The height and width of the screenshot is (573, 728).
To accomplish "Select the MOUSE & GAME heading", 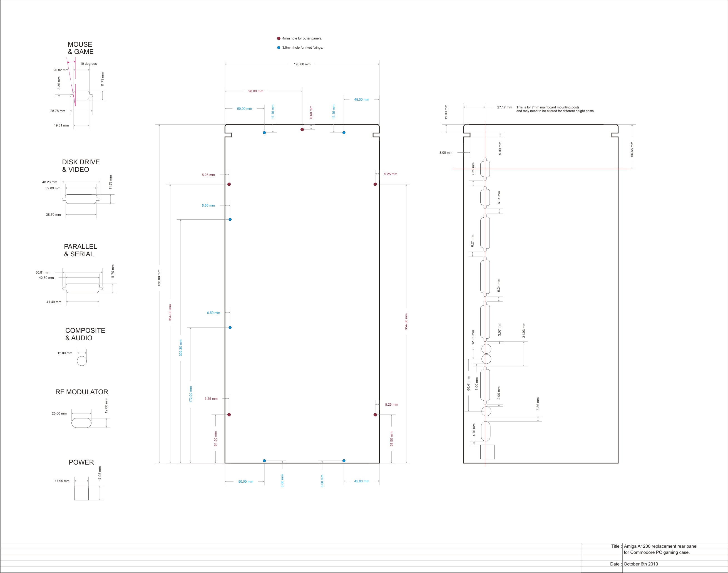I will [x=81, y=48].
